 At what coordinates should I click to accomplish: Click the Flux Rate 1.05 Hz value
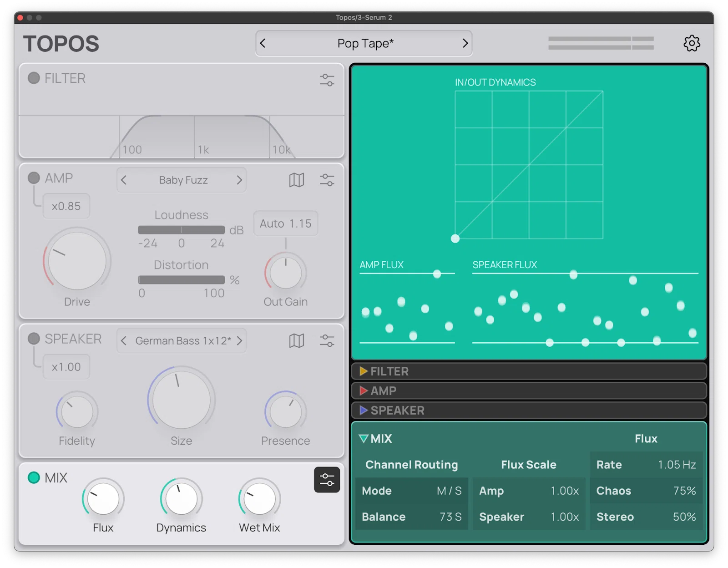[677, 465]
